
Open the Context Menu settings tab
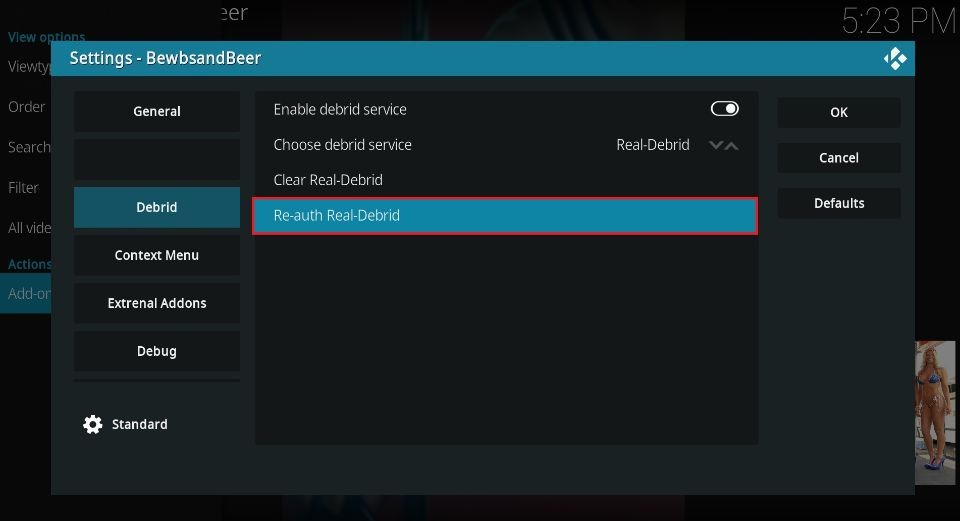click(157, 255)
